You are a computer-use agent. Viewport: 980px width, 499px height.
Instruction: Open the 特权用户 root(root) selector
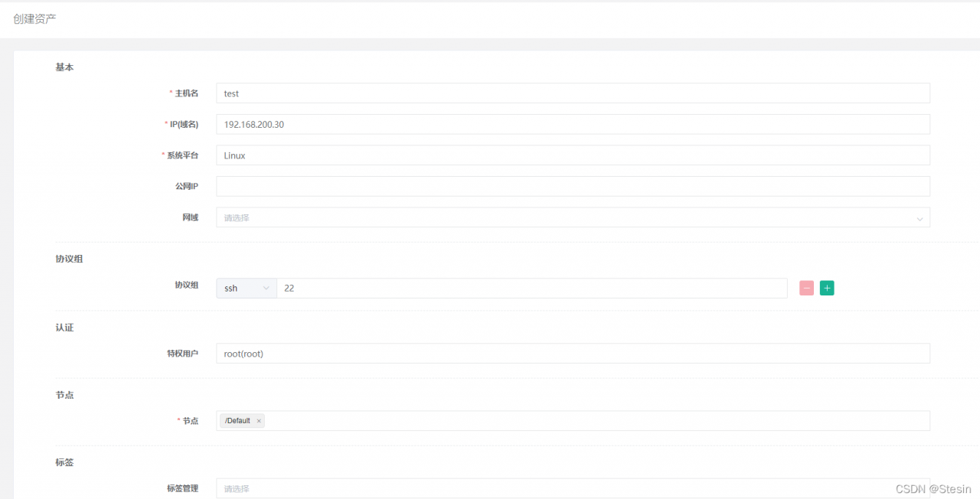573,354
